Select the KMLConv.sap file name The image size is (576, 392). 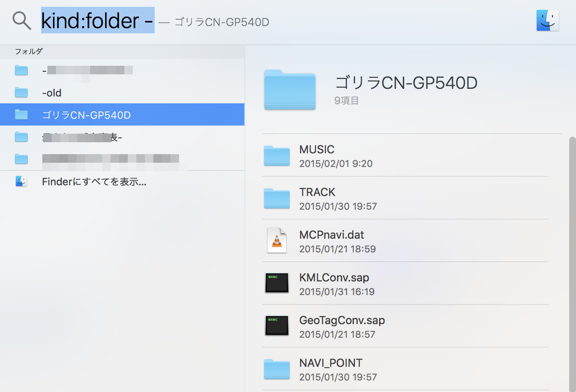(x=334, y=278)
